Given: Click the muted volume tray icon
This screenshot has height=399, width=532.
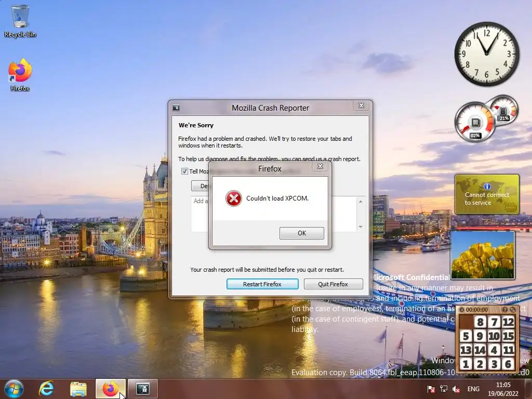Looking at the screenshot, I should (456, 389).
